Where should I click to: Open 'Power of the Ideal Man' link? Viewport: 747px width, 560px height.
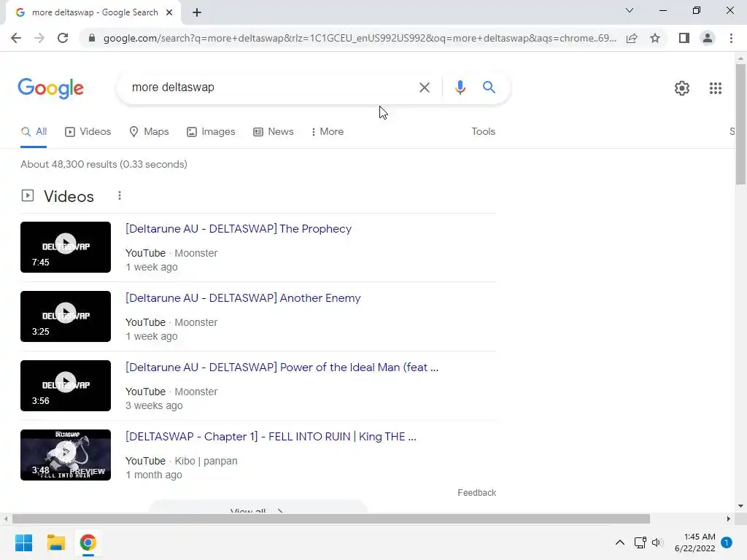pos(282,367)
